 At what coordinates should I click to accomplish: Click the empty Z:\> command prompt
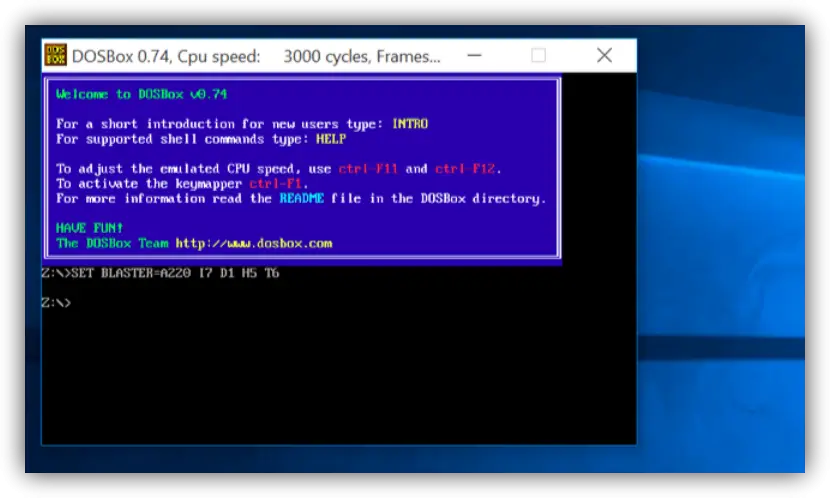point(56,303)
